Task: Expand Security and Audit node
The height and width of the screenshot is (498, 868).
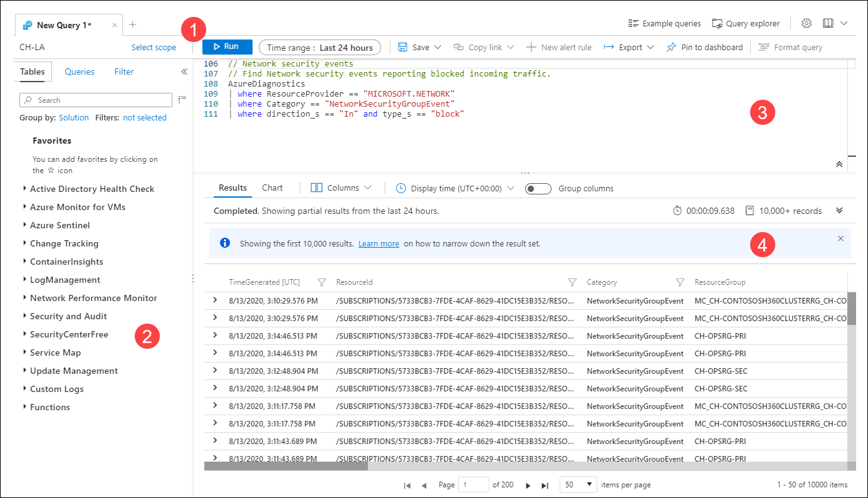Action: click(25, 315)
